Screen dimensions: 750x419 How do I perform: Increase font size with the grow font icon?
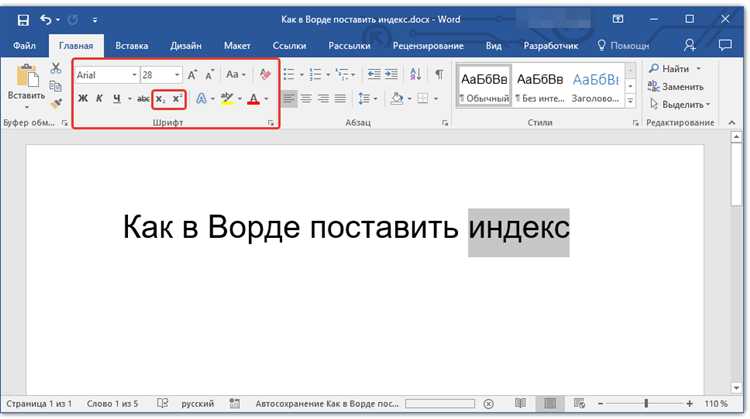point(193,74)
